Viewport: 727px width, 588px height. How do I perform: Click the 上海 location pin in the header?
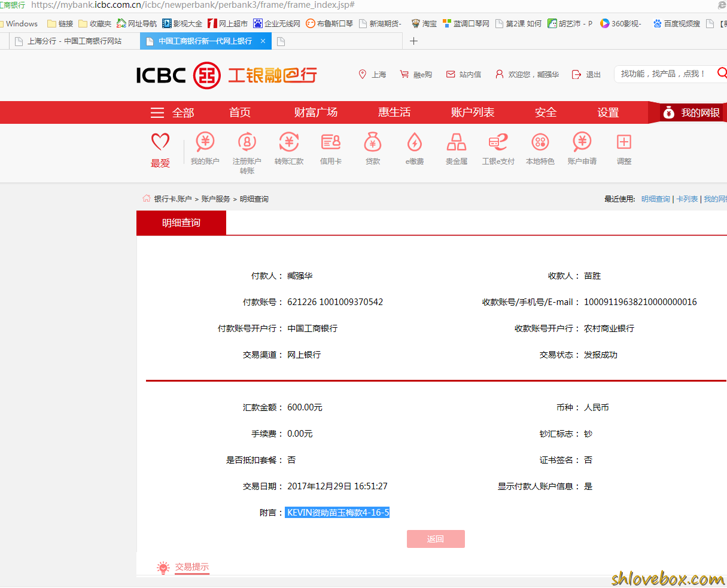(x=362, y=74)
